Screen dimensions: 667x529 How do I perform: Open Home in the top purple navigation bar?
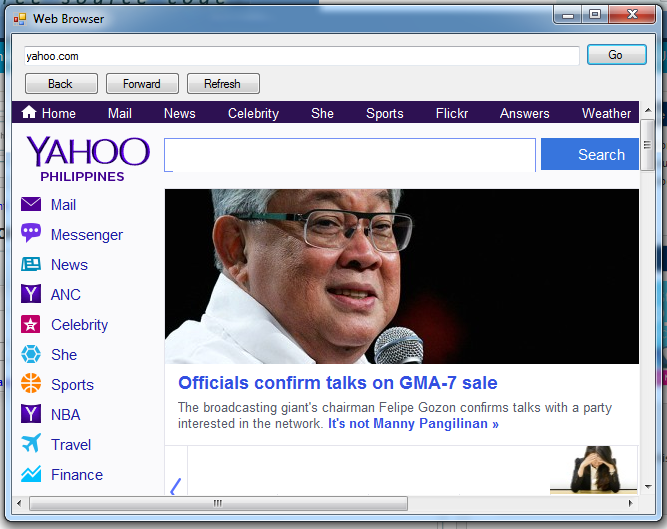click(58, 113)
